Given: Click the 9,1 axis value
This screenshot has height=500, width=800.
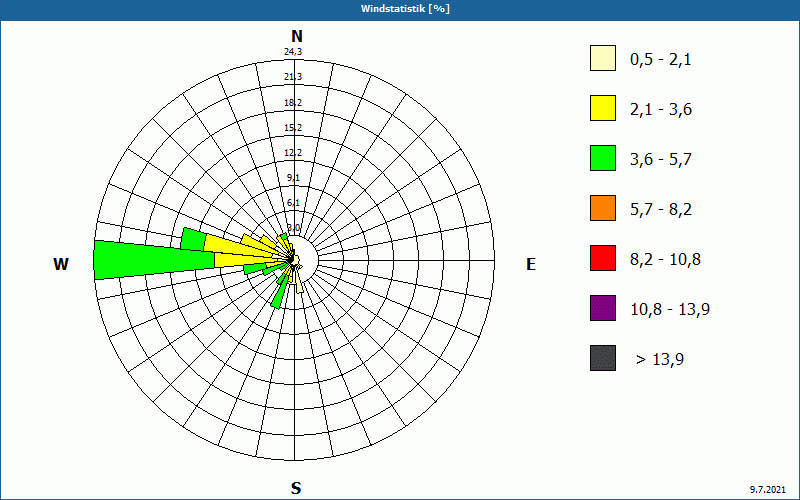Looking at the screenshot, I should 293,178.
